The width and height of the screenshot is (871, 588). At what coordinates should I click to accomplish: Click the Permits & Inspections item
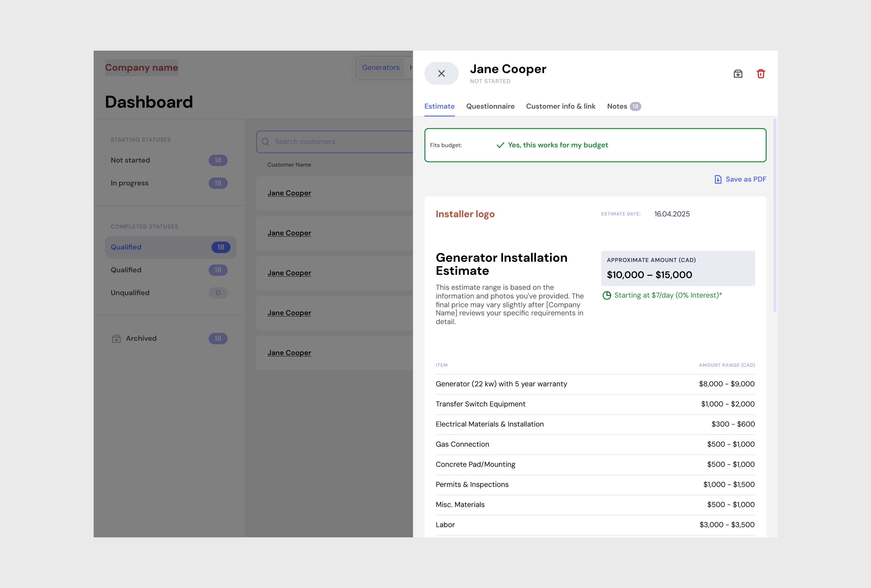click(472, 485)
